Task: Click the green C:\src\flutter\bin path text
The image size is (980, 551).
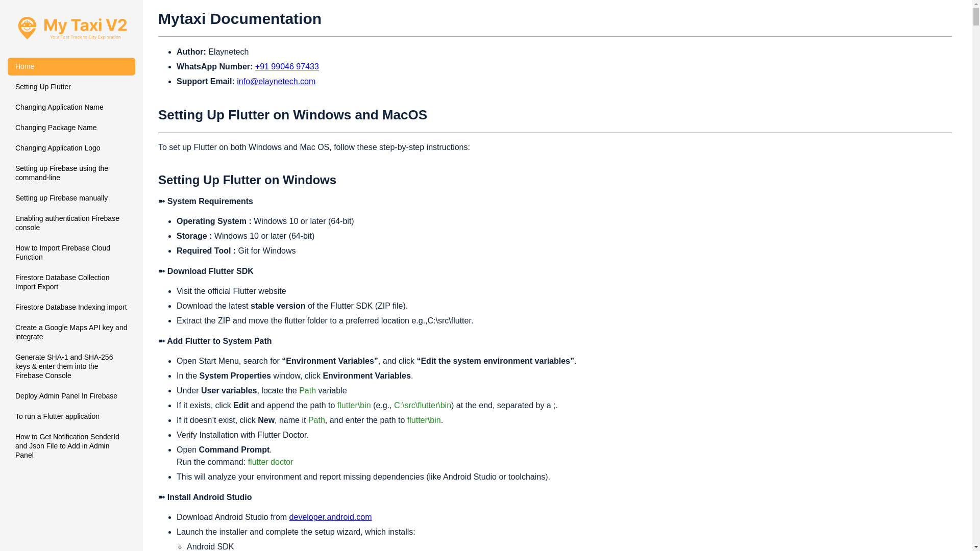Action: (x=423, y=406)
